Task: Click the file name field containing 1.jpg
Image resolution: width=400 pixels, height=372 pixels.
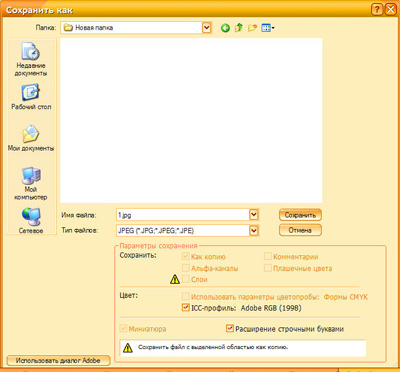Action: (x=183, y=215)
